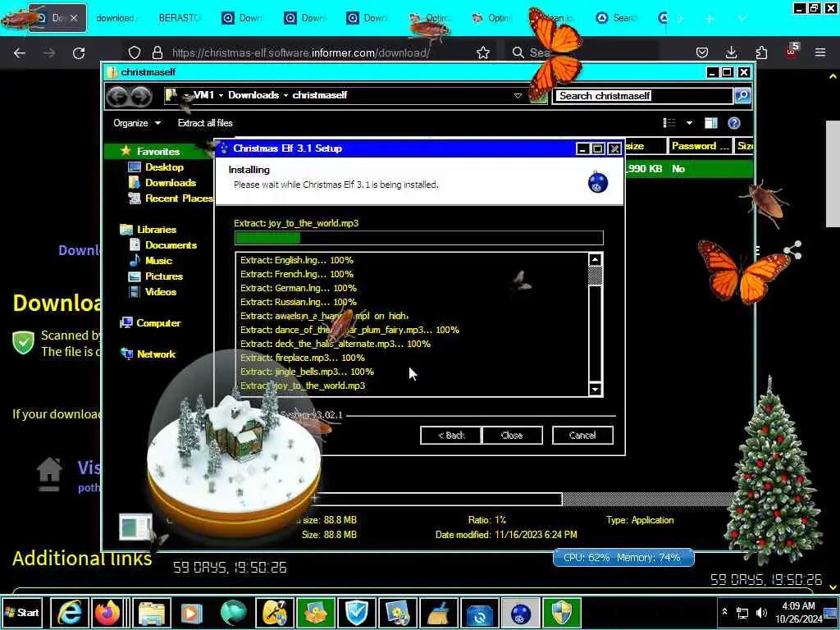Screen dimensions: 840x630
Task: Click the browser page scrollbar down arrow
Action: click(833, 587)
